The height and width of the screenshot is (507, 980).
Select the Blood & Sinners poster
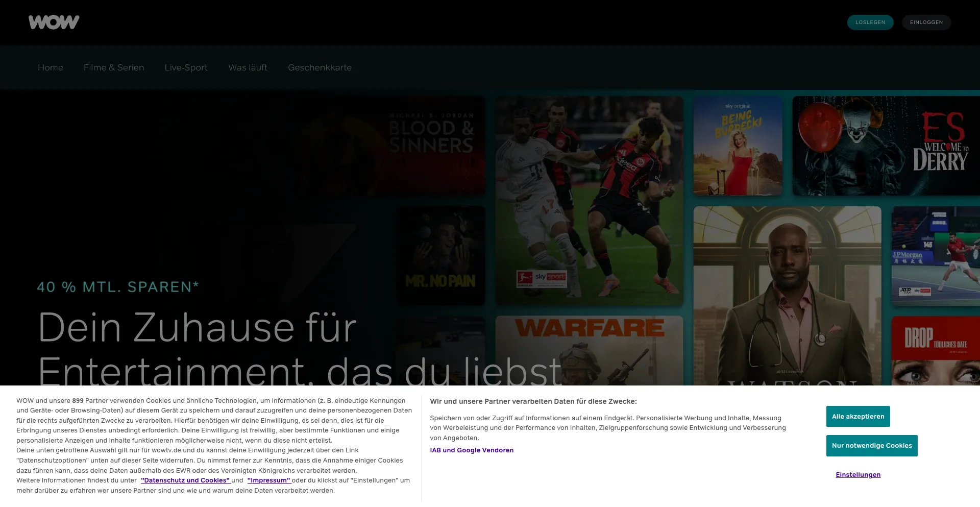click(431, 146)
